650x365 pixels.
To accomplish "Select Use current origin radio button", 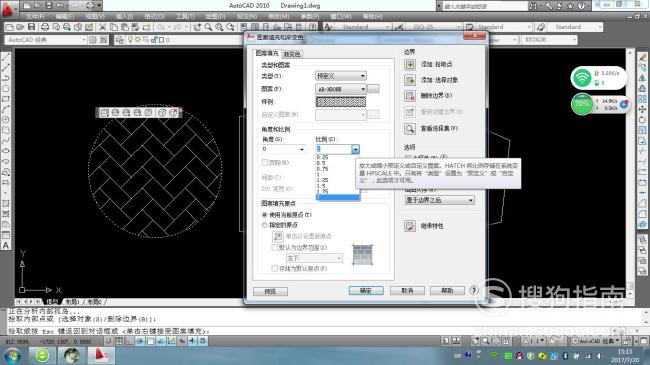I will (x=264, y=215).
